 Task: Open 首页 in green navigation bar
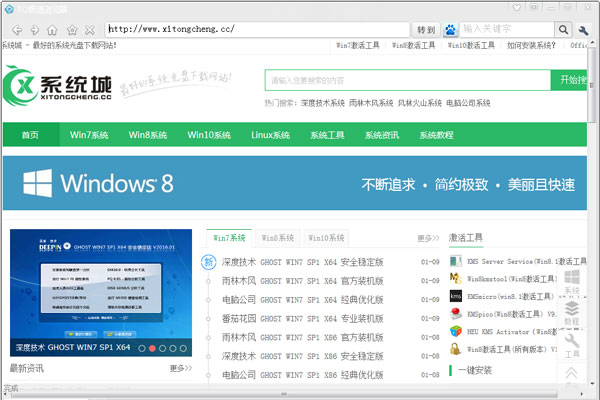tap(30, 135)
